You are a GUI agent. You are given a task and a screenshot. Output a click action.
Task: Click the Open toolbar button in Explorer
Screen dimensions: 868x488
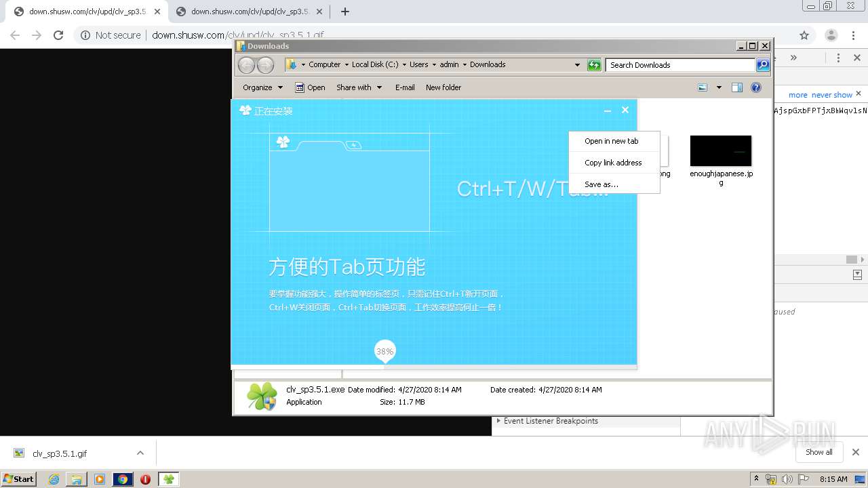click(310, 87)
